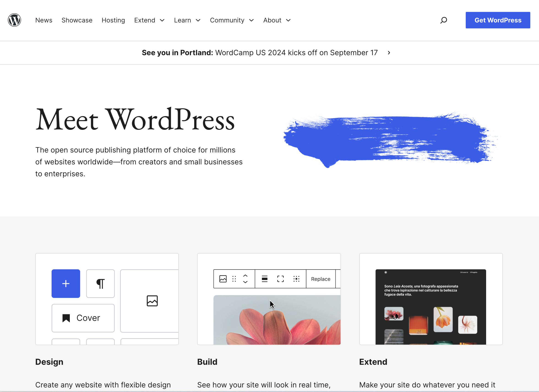Image resolution: width=539 pixels, height=392 pixels.
Task: Click the WordPress logo icon
Action: (x=14, y=20)
